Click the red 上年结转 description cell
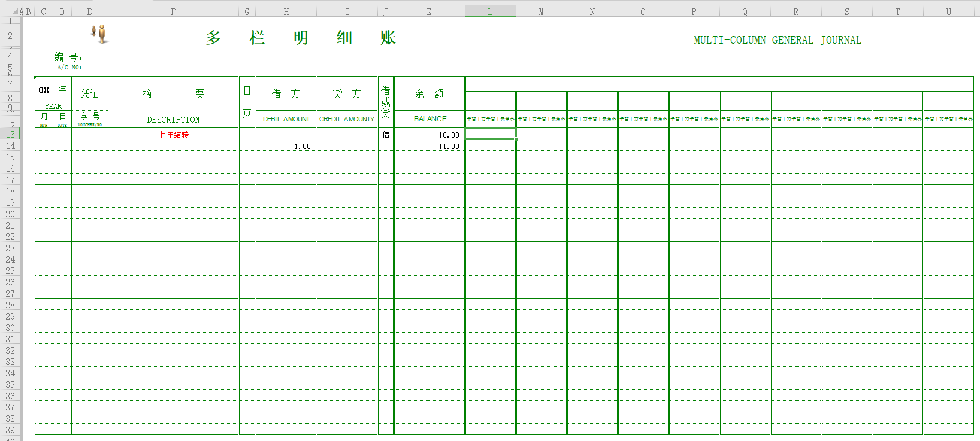Image resolution: width=980 pixels, height=441 pixels. [x=173, y=135]
